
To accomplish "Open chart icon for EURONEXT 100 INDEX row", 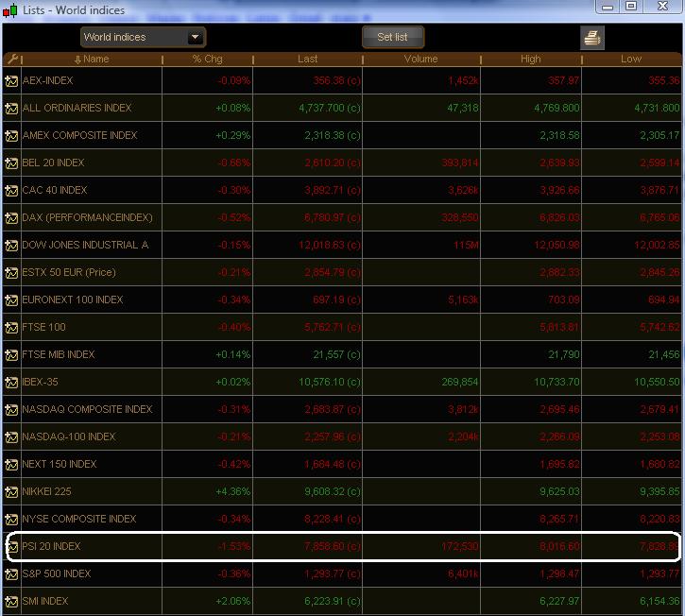I will tap(11, 300).
